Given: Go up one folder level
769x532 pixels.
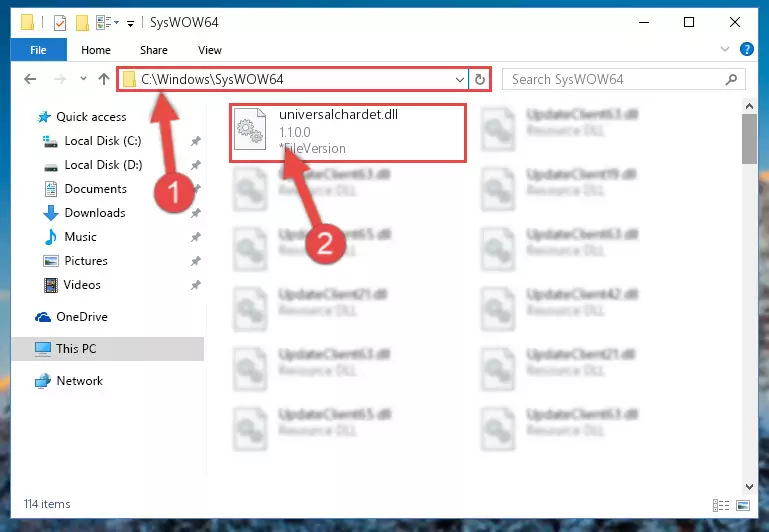Looking at the screenshot, I should pyautogui.click(x=103, y=79).
